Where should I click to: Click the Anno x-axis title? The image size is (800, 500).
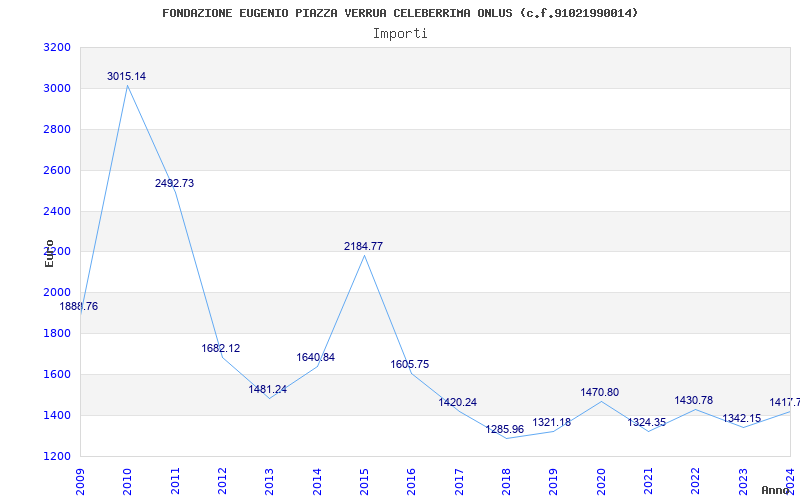(x=776, y=490)
